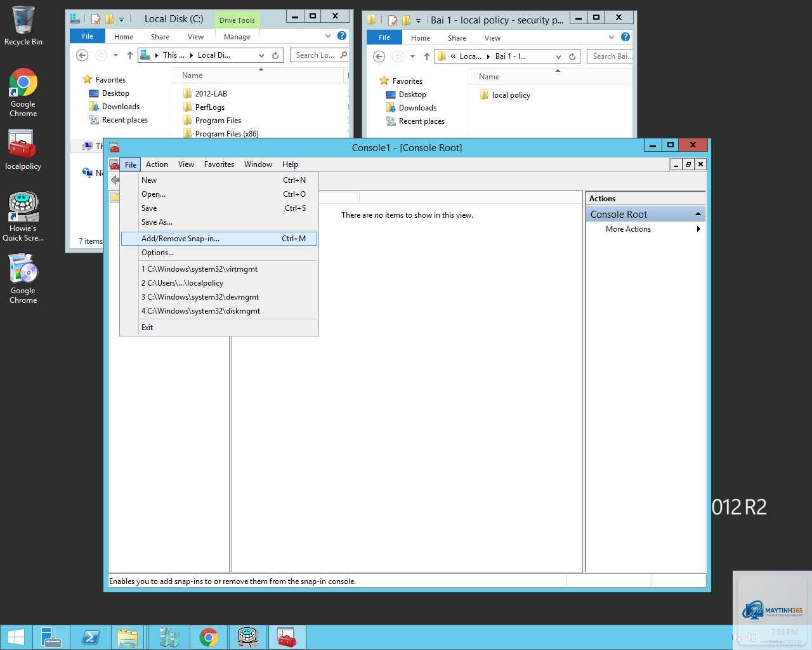
Task: Click the Properties quick access icon in Local Disk window
Action: click(96, 19)
